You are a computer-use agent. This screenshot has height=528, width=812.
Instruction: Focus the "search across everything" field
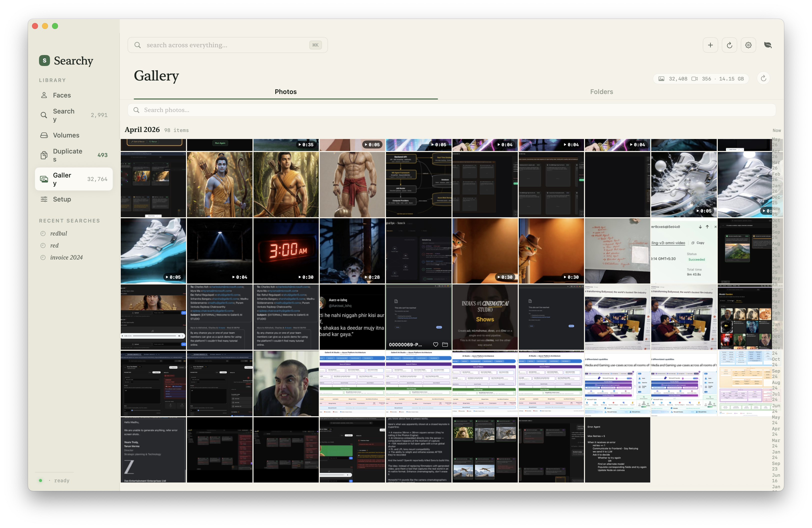(x=227, y=45)
